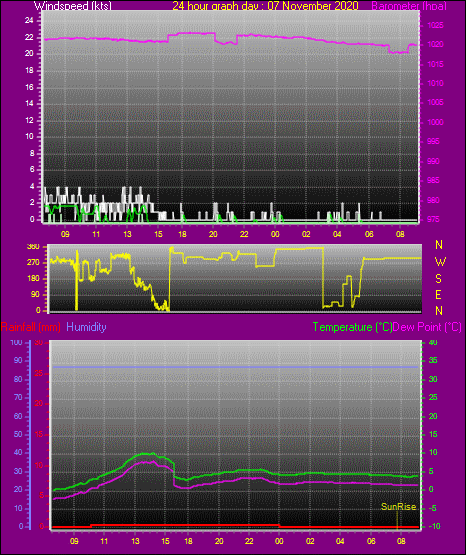Click the 360 wind direction scale value
This screenshot has height=555, width=466.
[33, 247]
